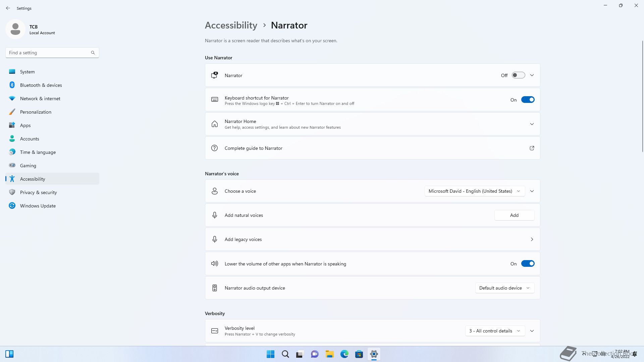The width and height of the screenshot is (644, 362).
Task: Click the Narrator Home house icon
Action: coord(215,124)
